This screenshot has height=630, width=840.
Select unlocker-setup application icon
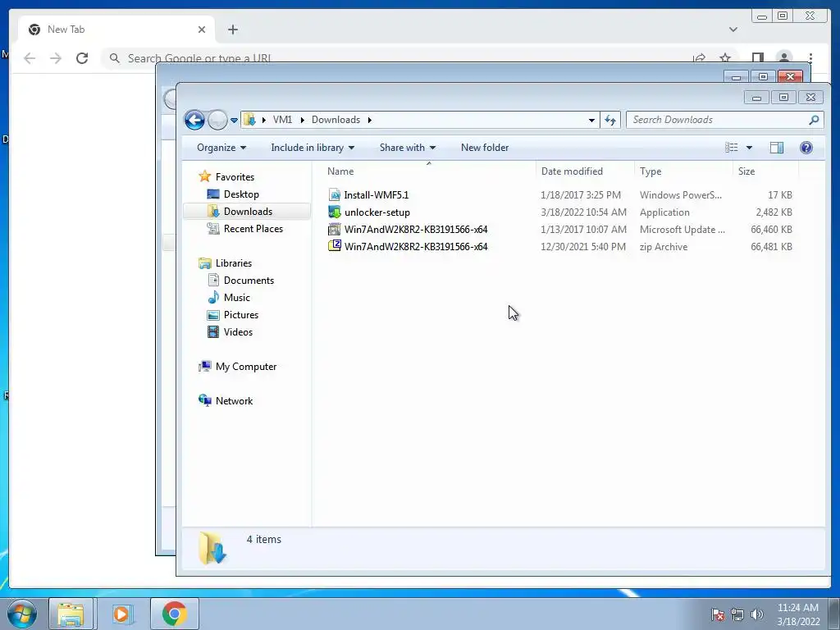pyautogui.click(x=335, y=212)
